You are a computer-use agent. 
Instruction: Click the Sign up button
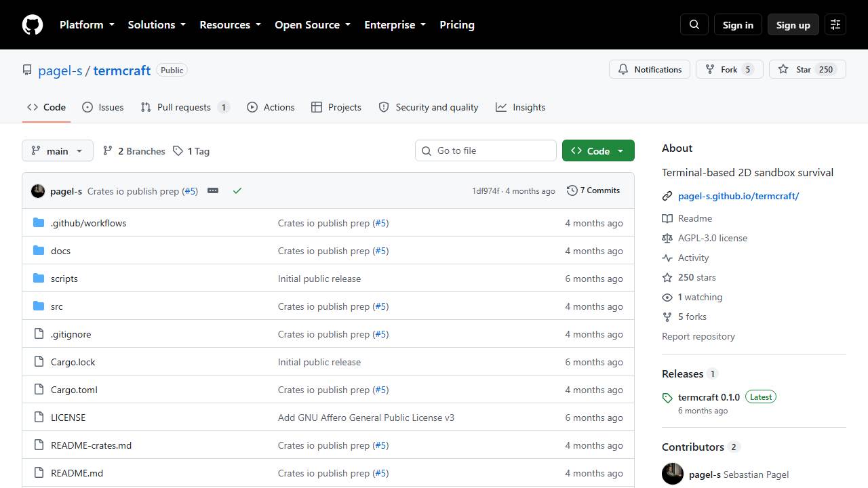793,24
